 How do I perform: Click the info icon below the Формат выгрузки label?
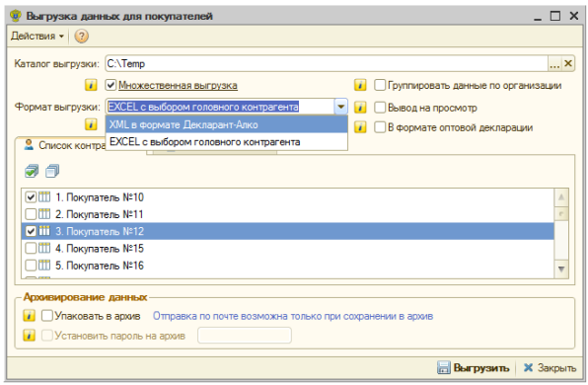[x=91, y=123]
